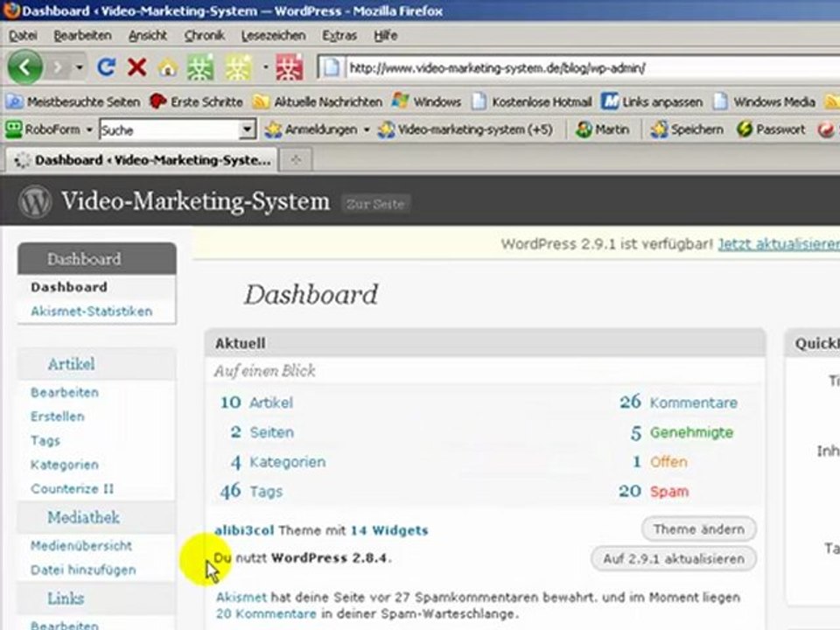The image size is (840, 630).
Task: Open Windows Media bookmark
Action: 765,101
